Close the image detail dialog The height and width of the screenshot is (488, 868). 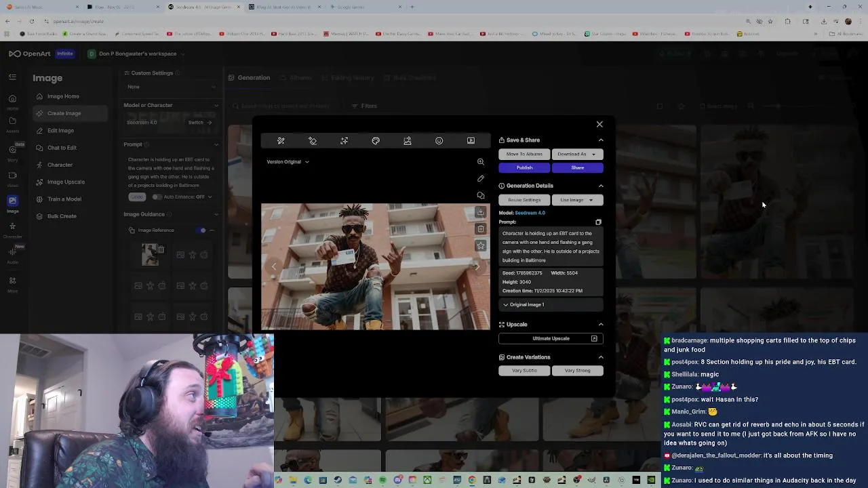coord(599,124)
